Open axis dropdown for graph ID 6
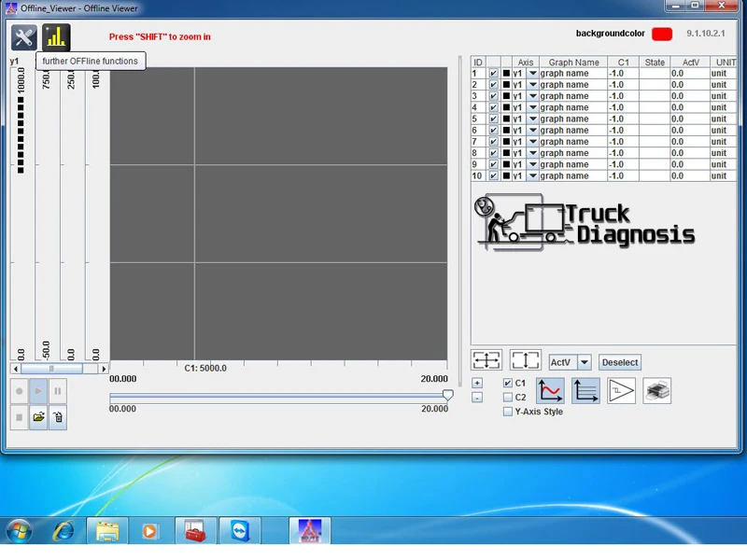This screenshot has height=560, width=747. 532,131
